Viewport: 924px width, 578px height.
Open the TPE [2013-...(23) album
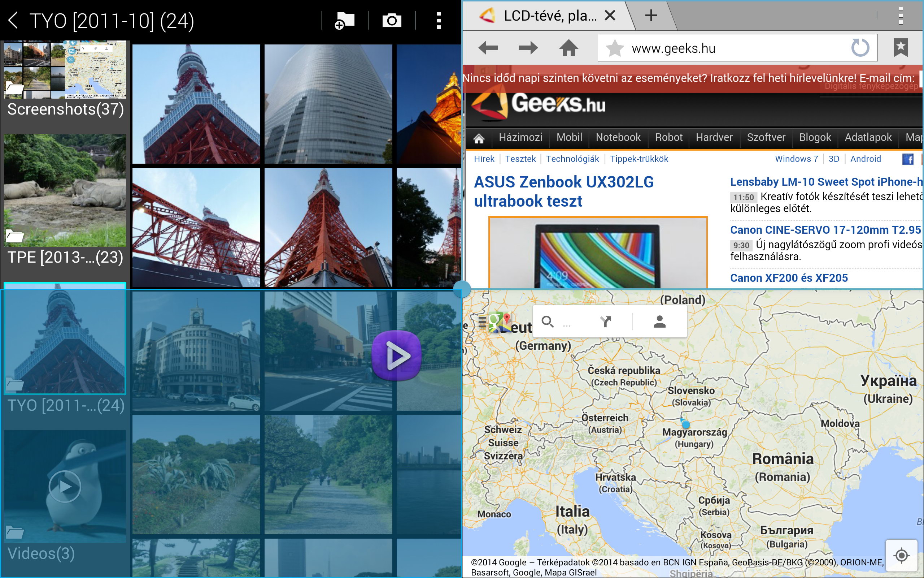(x=65, y=200)
